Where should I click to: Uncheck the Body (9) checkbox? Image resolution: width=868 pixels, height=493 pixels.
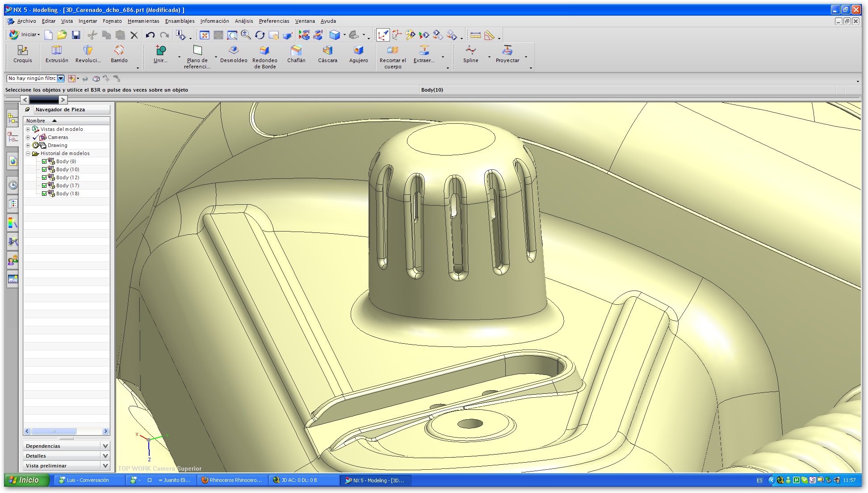point(44,161)
